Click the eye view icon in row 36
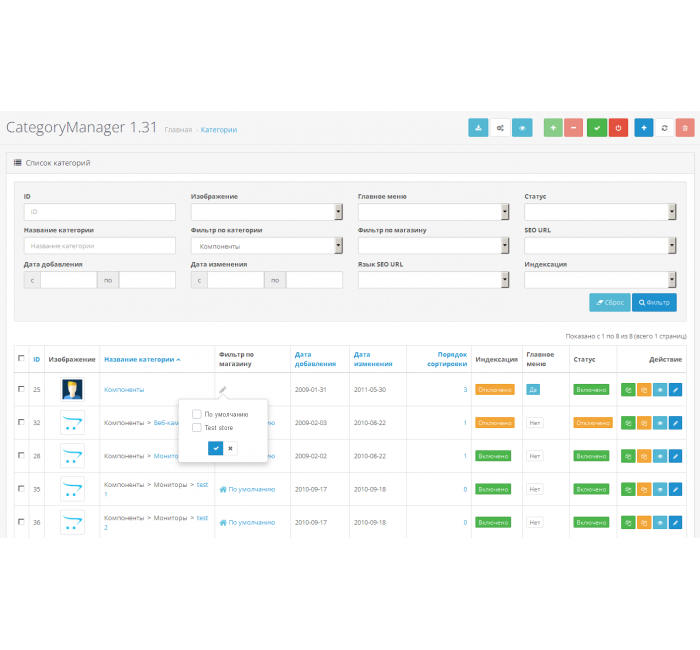 [660, 522]
